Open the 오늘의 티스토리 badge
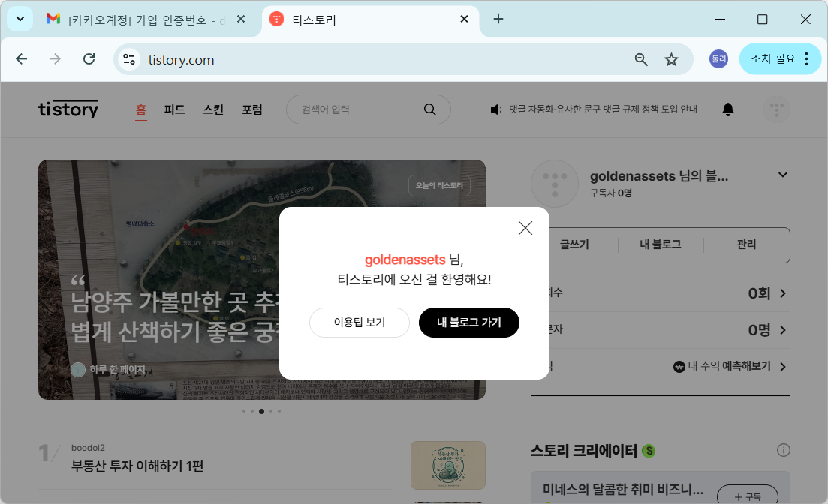The height and width of the screenshot is (504, 828). coord(439,185)
